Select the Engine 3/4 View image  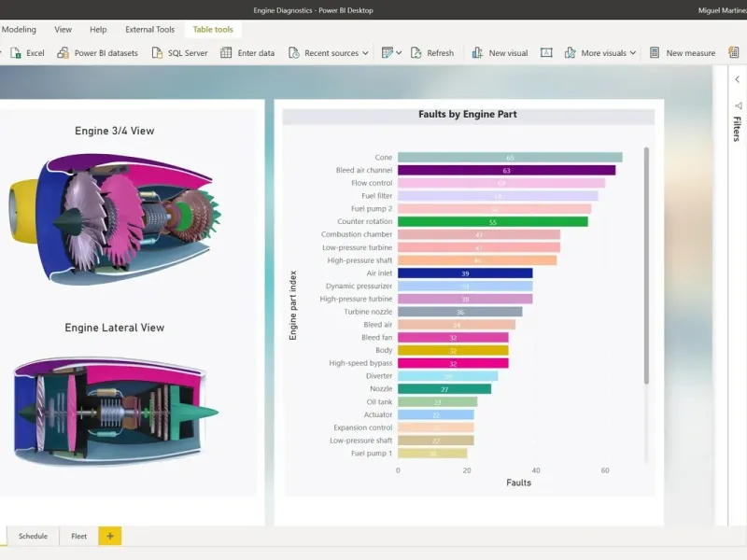[x=115, y=219]
